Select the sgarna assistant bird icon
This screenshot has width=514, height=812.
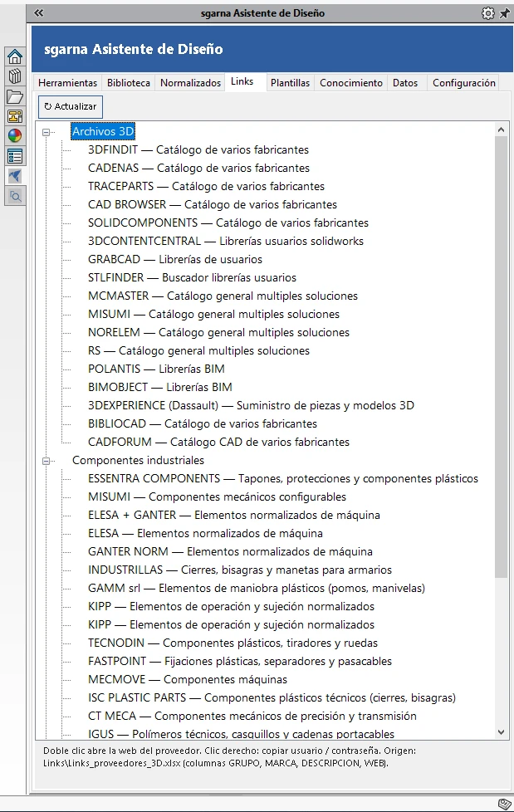point(15,176)
